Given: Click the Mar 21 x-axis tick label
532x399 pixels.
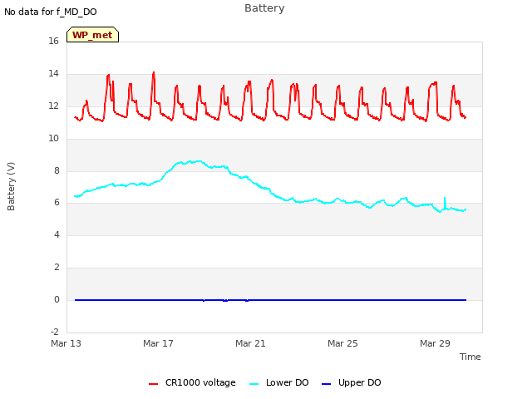Looking at the screenshot, I should coord(250,343).
